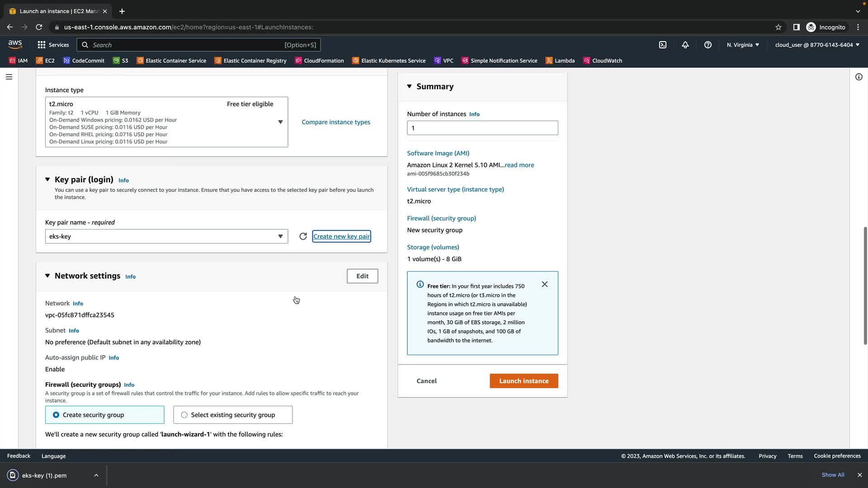The height and width of the screenshot is (488, 868).
Task: Open the Services grid menu
Action: 53,45
